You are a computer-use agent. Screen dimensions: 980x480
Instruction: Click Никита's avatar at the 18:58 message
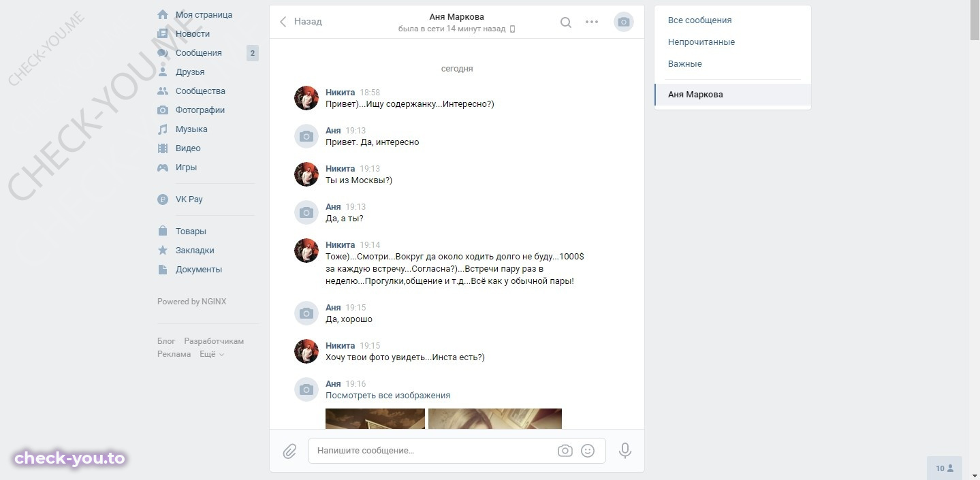pos(306,98)
